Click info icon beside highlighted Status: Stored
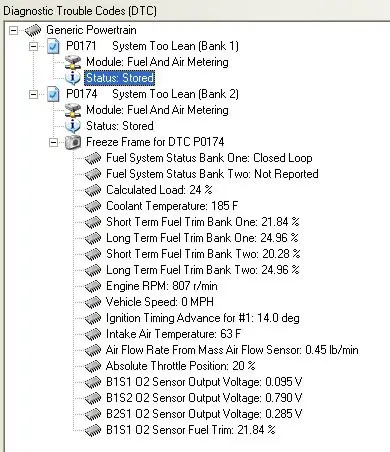This screenshot has width=390, height=452. pyautogui.click(x=73, y=78)
